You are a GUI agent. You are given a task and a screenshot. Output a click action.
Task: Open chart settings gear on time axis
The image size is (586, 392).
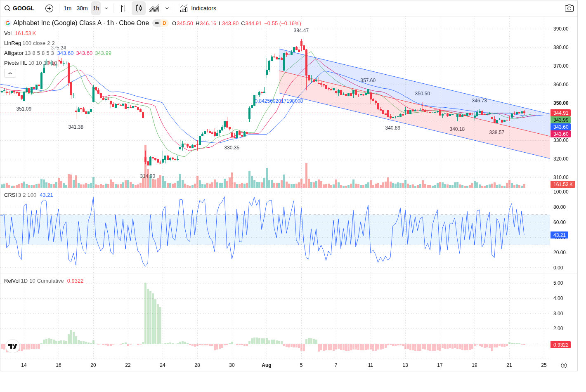pos(564,365)
